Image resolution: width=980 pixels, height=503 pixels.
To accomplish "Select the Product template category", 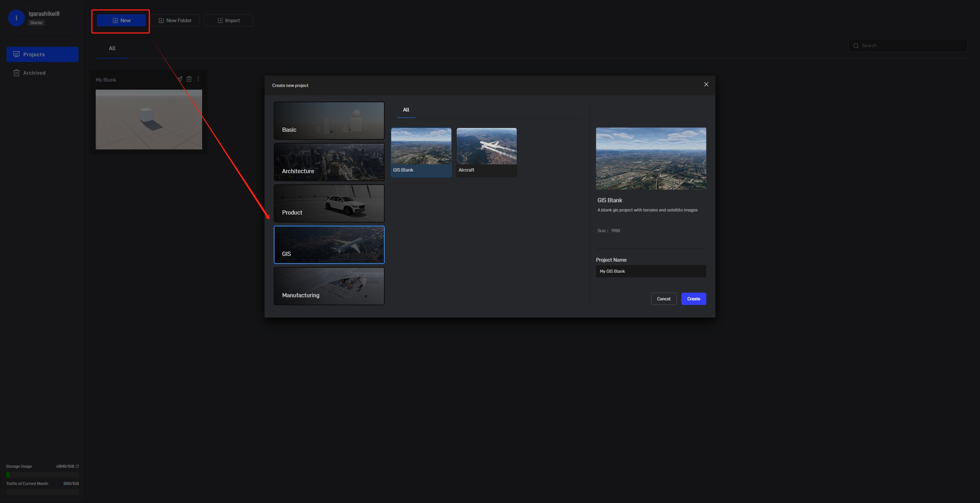I will [x=329, y=203].
